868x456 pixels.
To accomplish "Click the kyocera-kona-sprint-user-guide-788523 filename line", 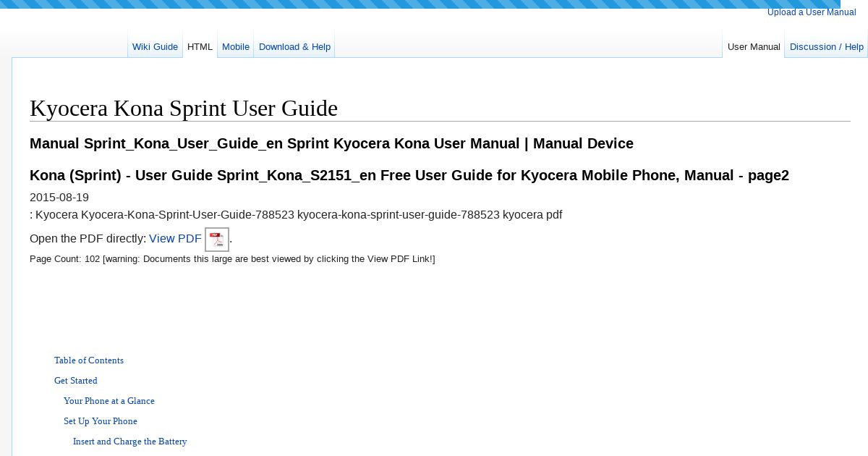I will click(296, 215).
